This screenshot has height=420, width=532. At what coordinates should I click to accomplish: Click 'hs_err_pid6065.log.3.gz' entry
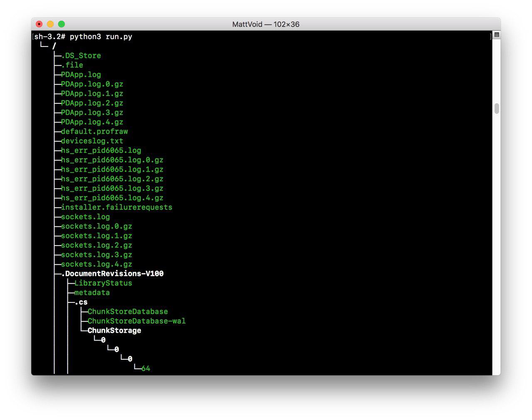112,189
